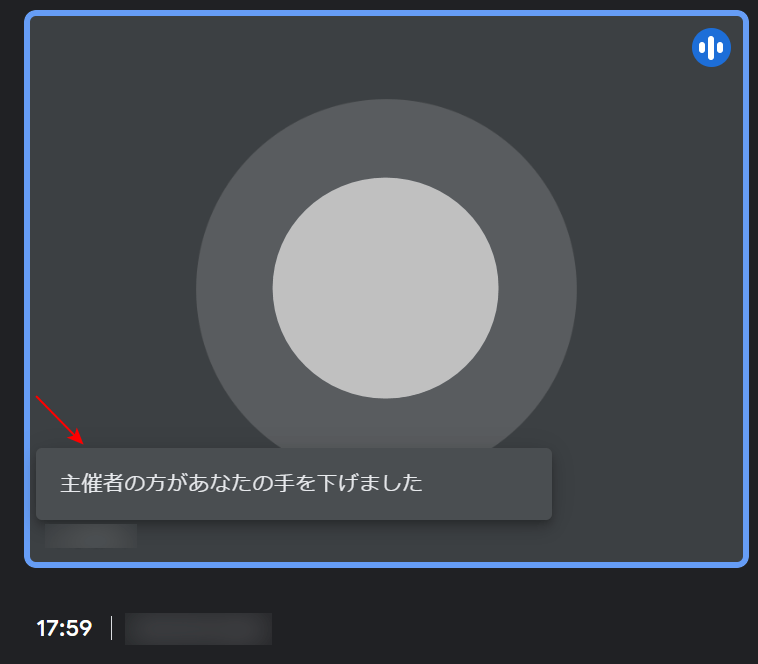Click the blurred participant name in tile
Screen dimensions: 758x664
point(91,535)
